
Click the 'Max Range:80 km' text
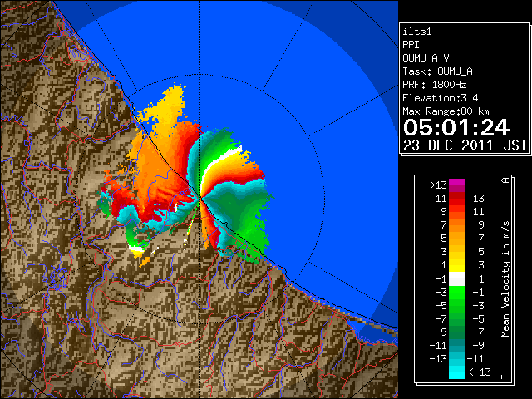(x=446, y=111)
